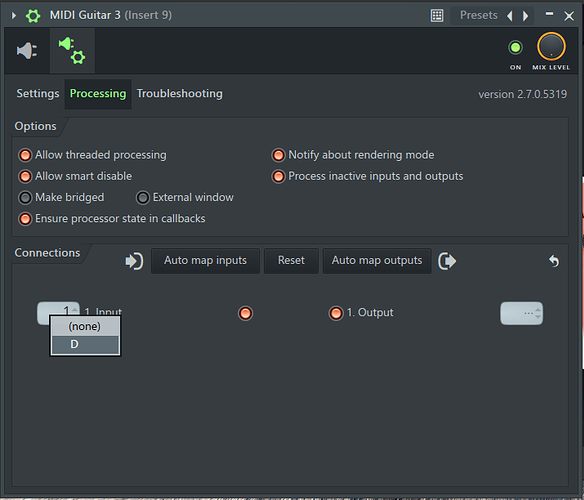The image size is (584, 500).
Task: Adjust the Mix Level knob
Action: (x=551, y=47)
